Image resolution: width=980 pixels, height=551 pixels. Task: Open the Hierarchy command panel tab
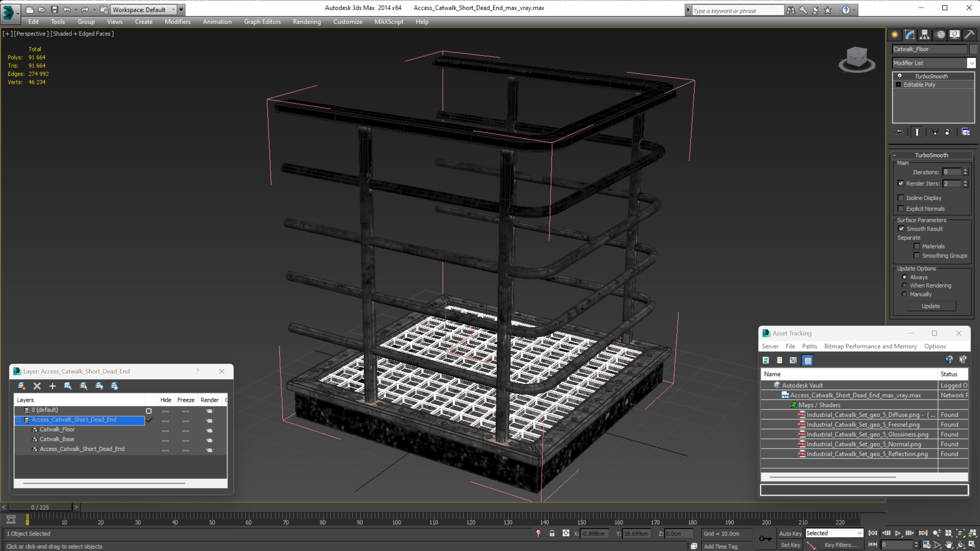(924, 35)
